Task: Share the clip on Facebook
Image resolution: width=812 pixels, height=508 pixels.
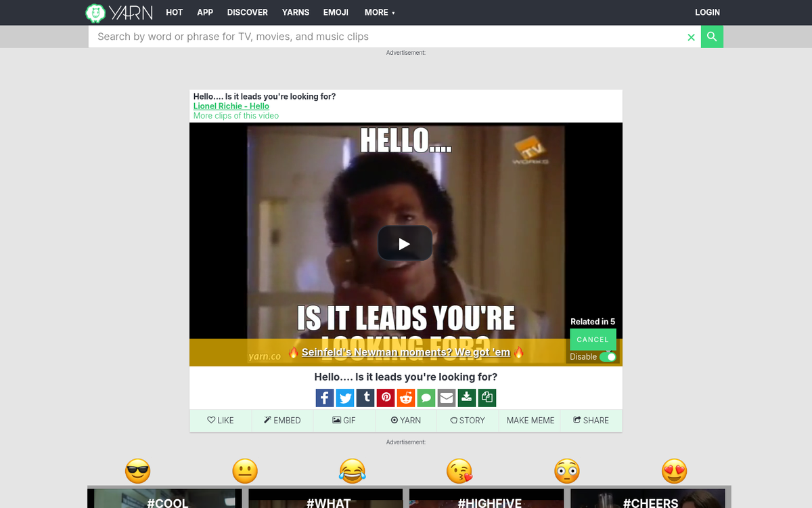Action: (x=325, y=398)
